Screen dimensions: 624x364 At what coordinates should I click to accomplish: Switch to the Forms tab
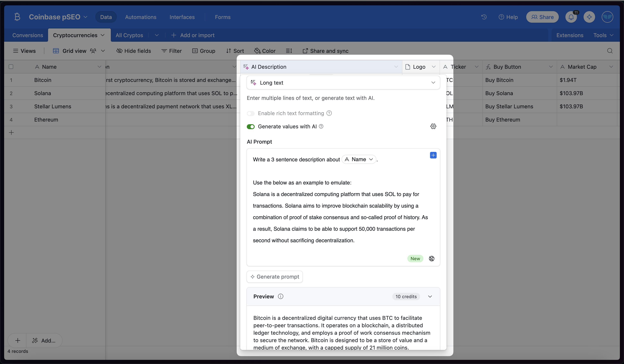(223, 17)
